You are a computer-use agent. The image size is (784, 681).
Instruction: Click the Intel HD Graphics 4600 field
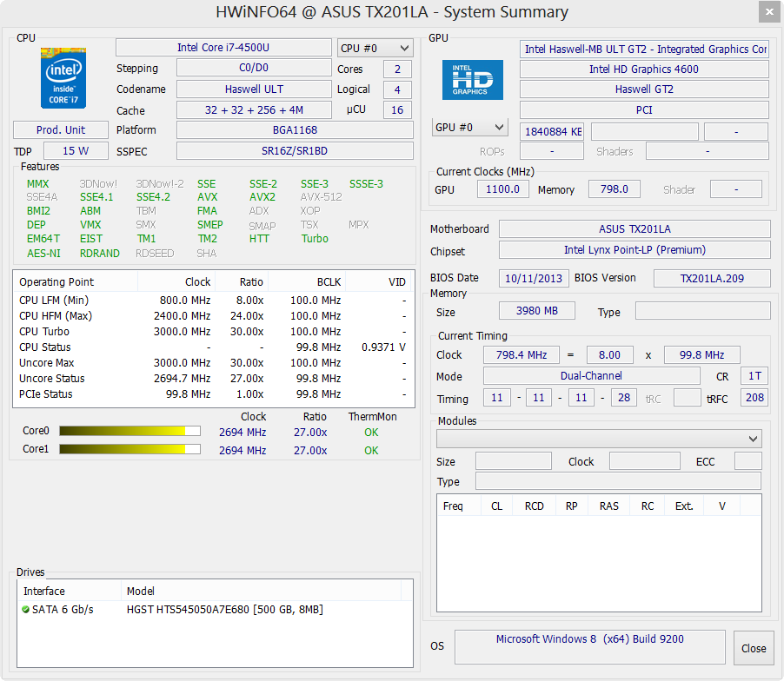(x=644, y=69)
